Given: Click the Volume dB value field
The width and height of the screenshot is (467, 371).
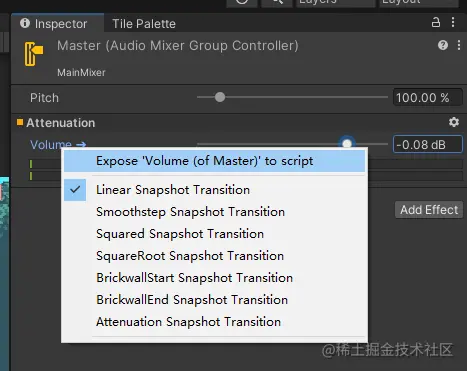Looking at the screenshot, I should tap(428, 144).
